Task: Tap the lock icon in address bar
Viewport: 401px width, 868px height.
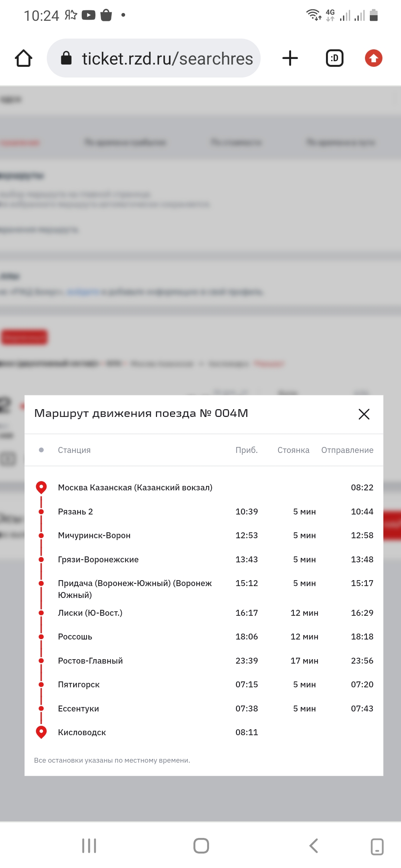Action: [x=66, y=58]
